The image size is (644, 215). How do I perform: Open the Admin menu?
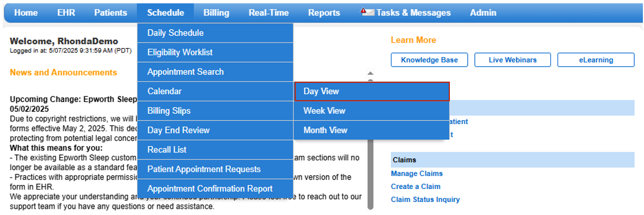coord(483,13)
